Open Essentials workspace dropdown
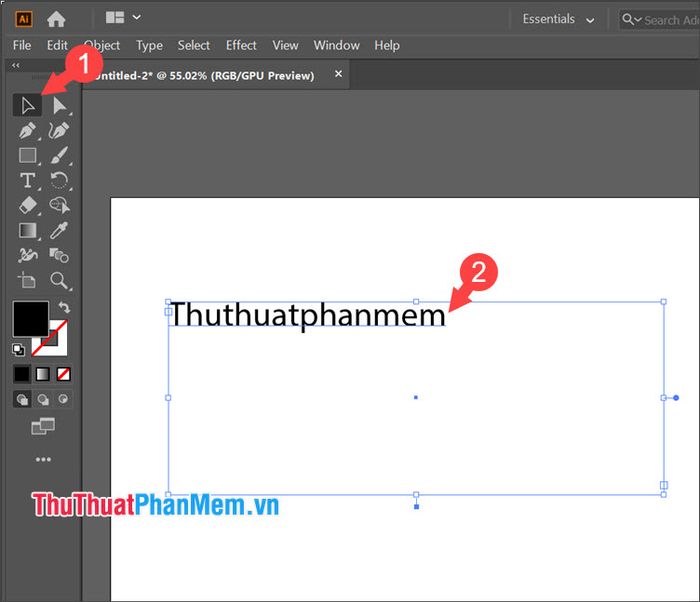This screenshot has height=602, width=700. pyautogui.click(x=558, y=19)
